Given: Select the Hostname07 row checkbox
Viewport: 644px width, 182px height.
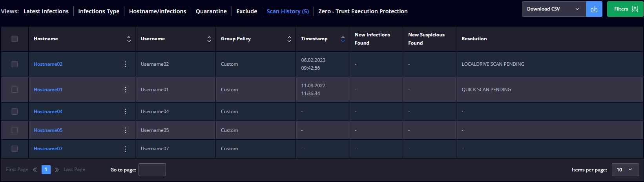Looking at the screenshot, I should tap(15, 149).
